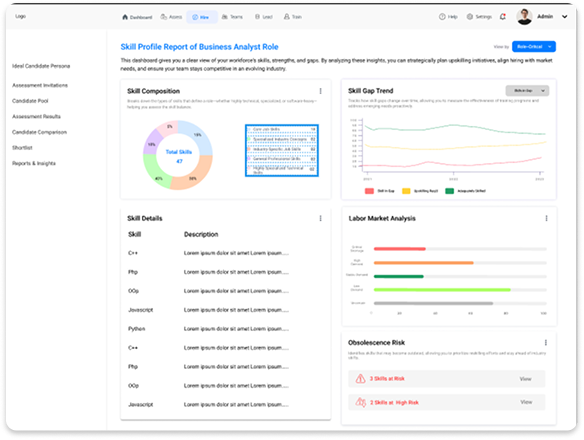Select Specialized Industry Concepts legend row
Image resolution: width=584 pixels, height=440 pixels.
[x=282, y=139]
